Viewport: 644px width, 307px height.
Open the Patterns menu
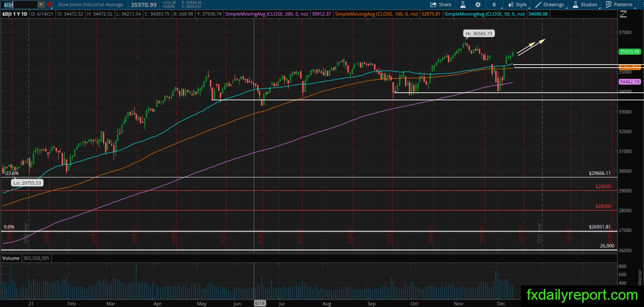coord(619,4)
